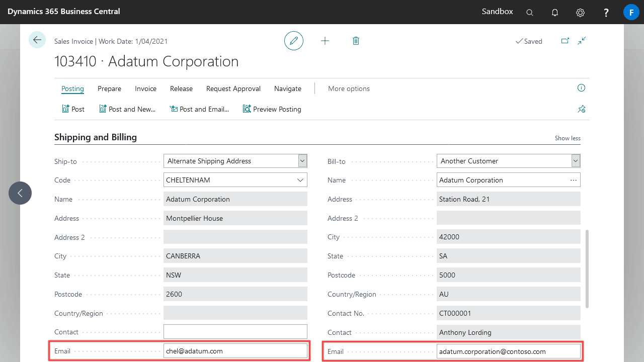Click Bill-to Postcode value 5000

[509, 275]
